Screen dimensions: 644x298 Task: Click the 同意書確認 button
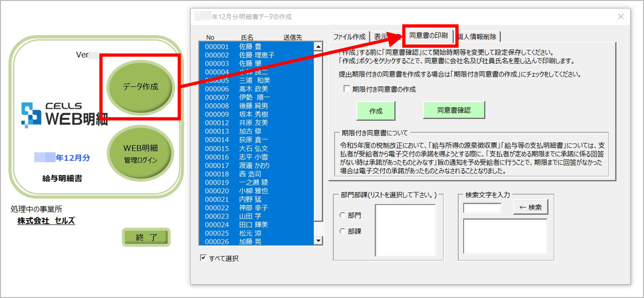[454, 110]
